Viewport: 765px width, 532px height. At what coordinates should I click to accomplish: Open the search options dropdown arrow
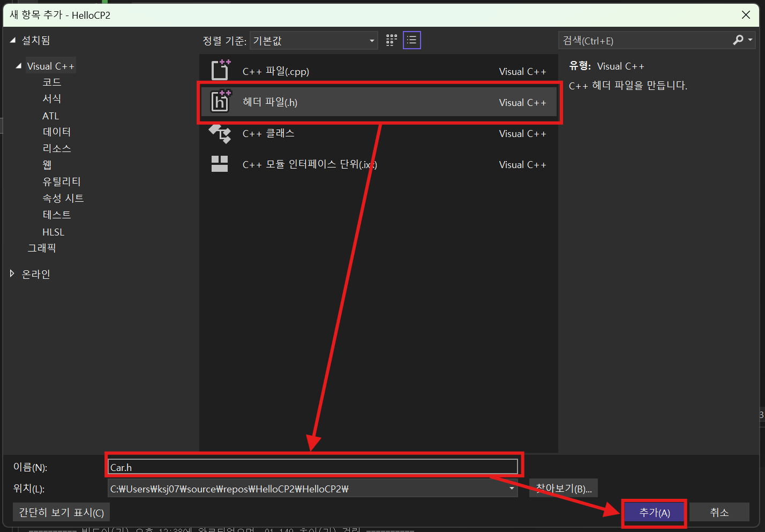coord(750,40)
